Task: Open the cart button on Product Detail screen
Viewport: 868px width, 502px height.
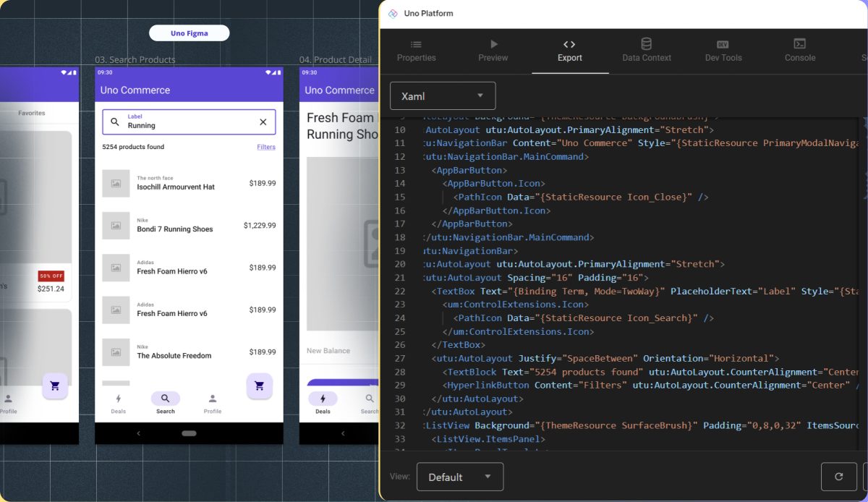Action: coord(259,386)
